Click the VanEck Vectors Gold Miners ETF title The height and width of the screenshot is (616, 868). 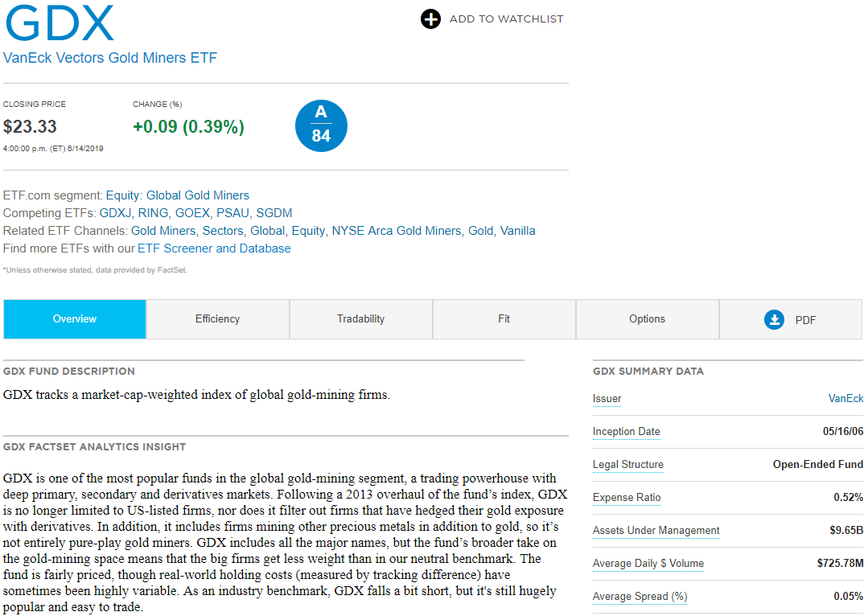point(110,58)
